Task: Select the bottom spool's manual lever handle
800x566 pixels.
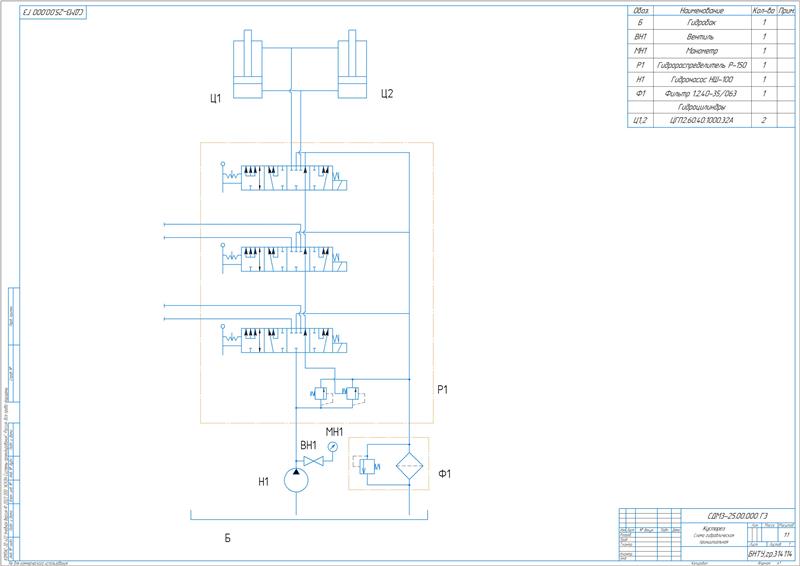Action: [223, 339]
